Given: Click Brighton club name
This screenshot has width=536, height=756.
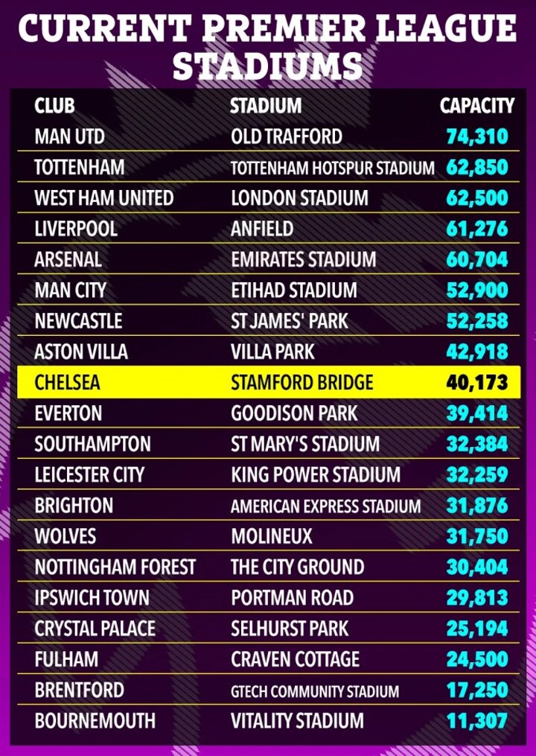Looking at the screenshot, I should (x=74, y=506).
